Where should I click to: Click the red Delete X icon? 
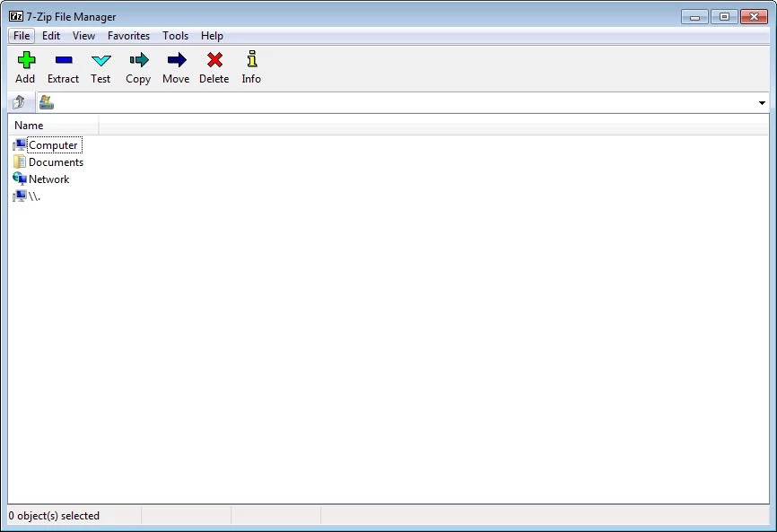pyautogui.click(x=214, y=61)
